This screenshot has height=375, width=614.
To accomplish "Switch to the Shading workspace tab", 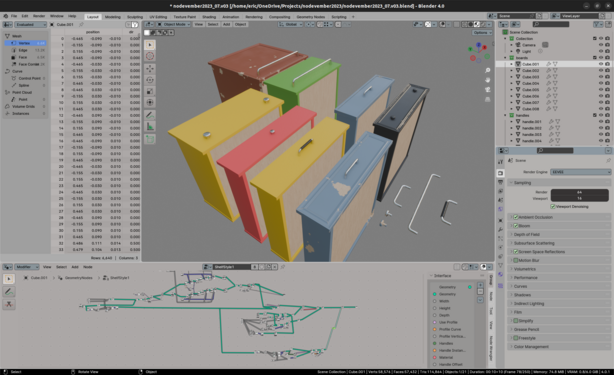I will [209, 17].
